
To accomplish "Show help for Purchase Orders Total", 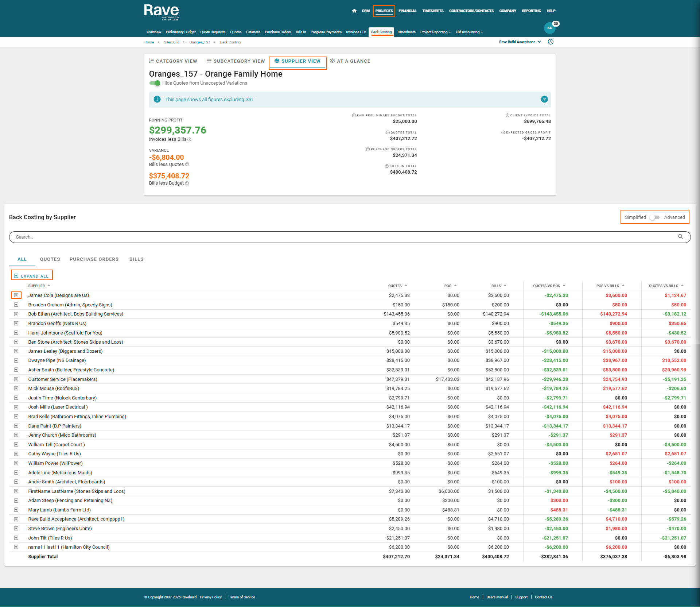I will [x=368, y=149].
